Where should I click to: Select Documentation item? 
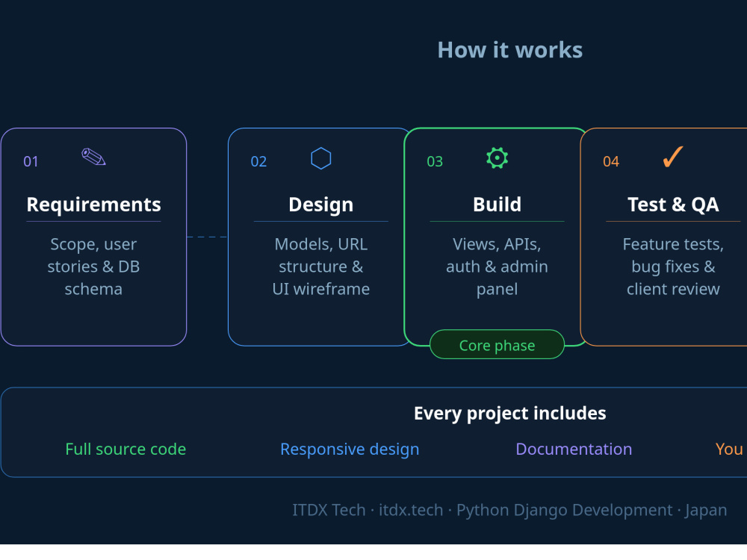574,449
